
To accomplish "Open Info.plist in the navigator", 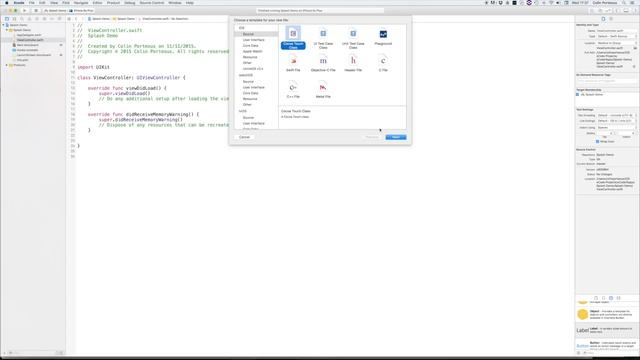I will (22, 60).
